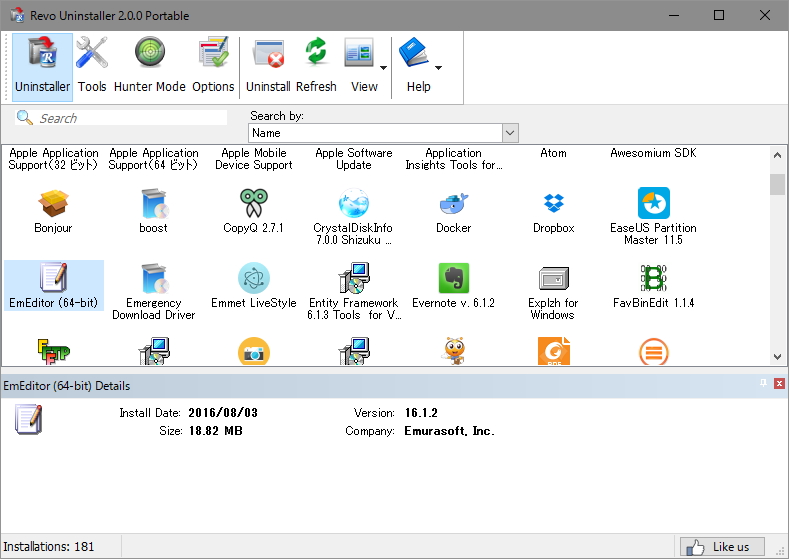Open the Tools section

[x=92, y=66]
